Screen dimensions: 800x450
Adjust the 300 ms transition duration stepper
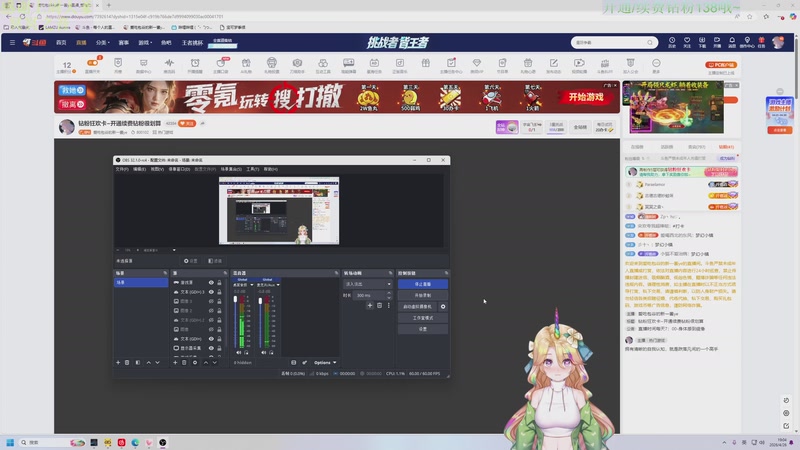389,295
